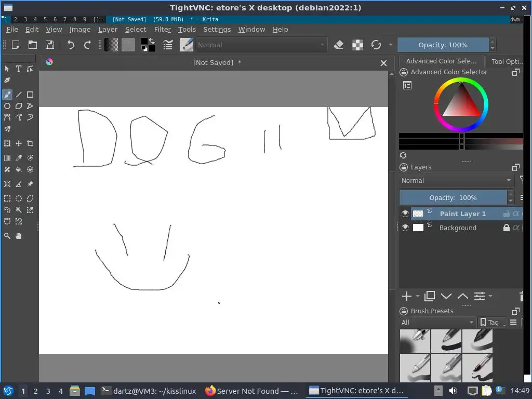Toggle alpha inherit on Background layer
532x399 pixels.
click(516, 228)
